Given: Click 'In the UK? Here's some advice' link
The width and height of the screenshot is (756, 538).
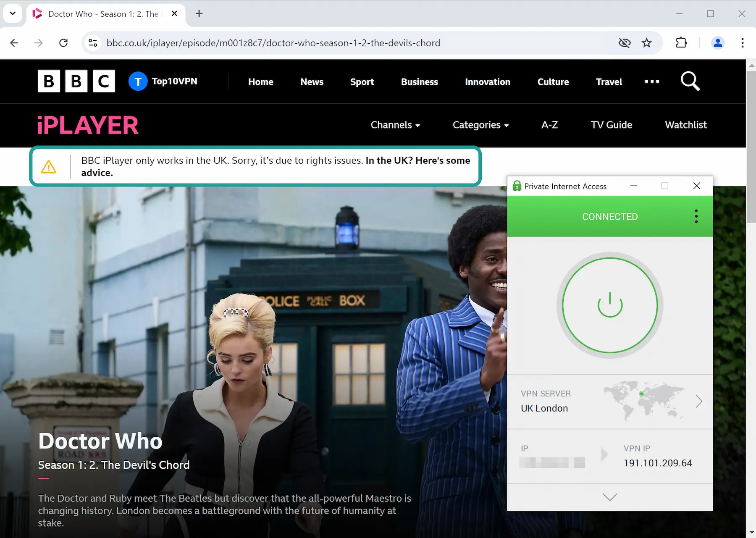Looking at the screenshot, I should (276, 166).
